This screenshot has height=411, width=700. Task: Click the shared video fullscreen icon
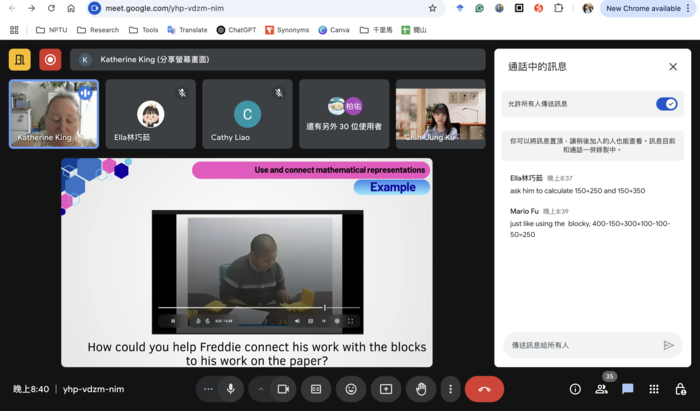350,321
